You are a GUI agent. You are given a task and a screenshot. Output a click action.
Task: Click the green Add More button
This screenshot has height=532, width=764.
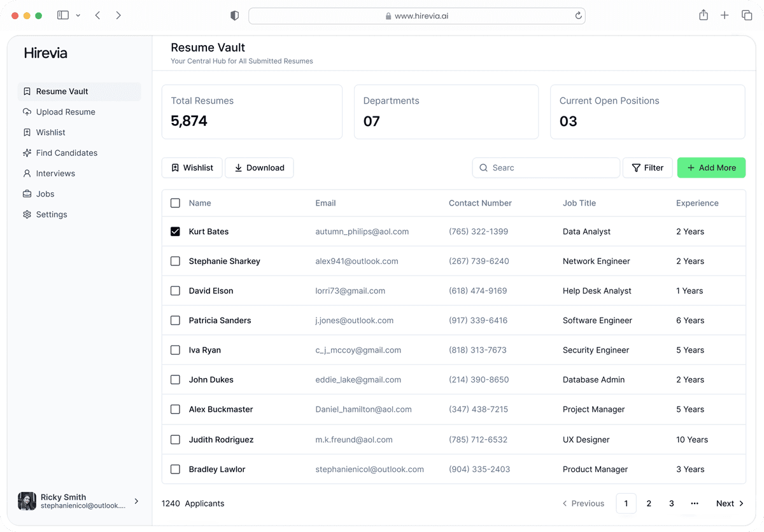[711, 168]
